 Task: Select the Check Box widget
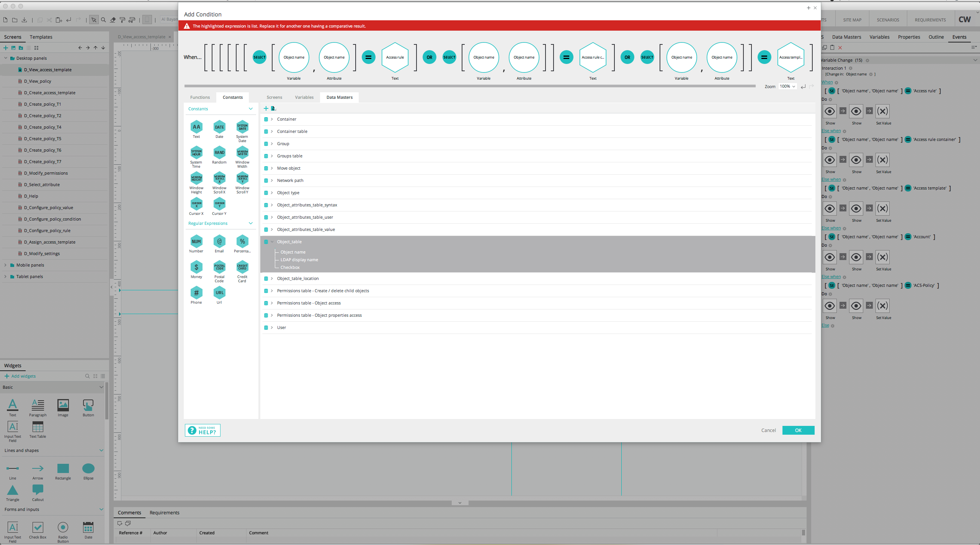point(38,528)
